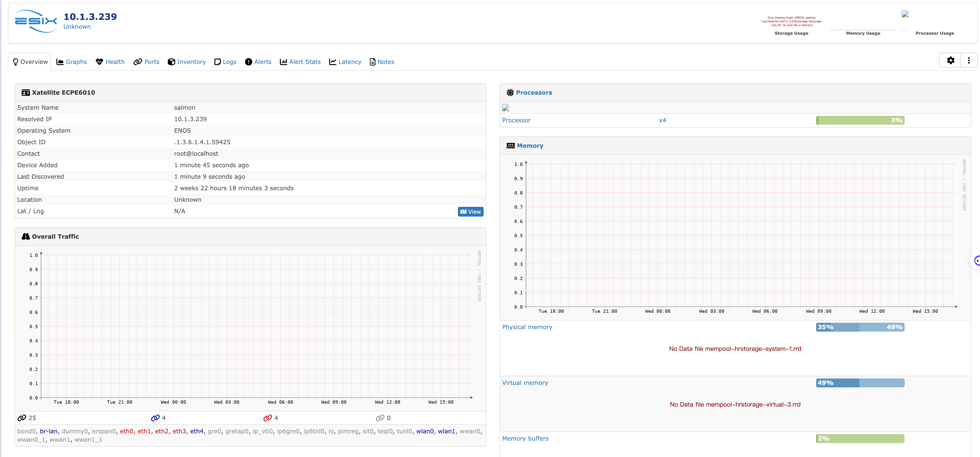Click the Memory chip icon
Image resolution: width=980 pixels, height=457 pixels.
point(510,146)
